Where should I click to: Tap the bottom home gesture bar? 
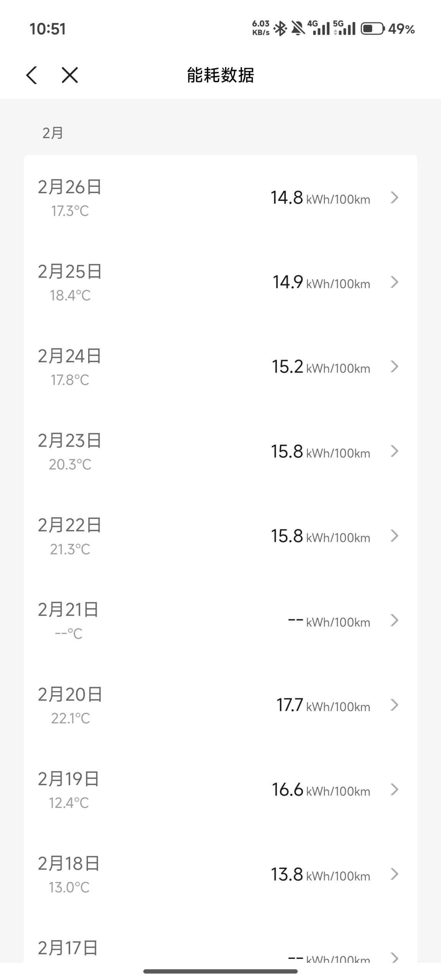point(220,971)
